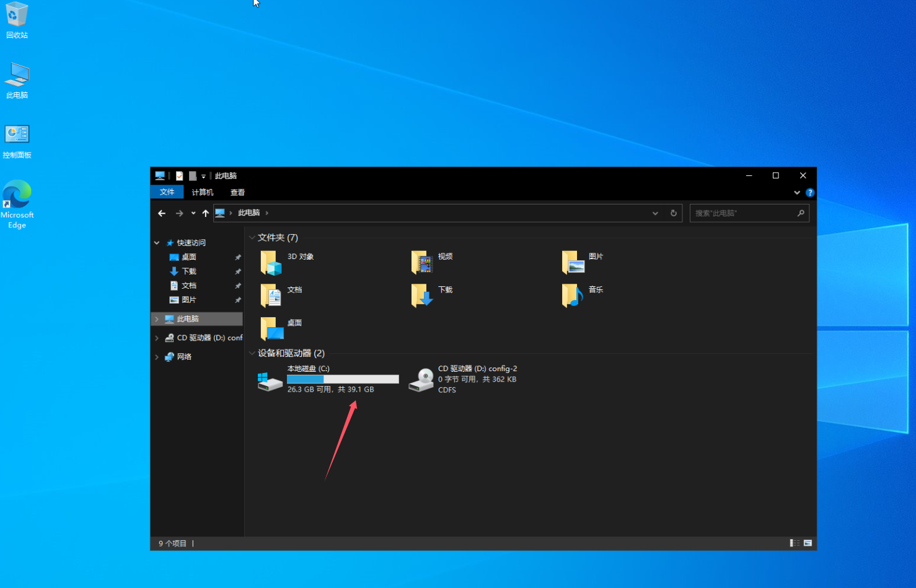
Task: Click the 9 个项目 status text
Action: [x=172, y=543]
